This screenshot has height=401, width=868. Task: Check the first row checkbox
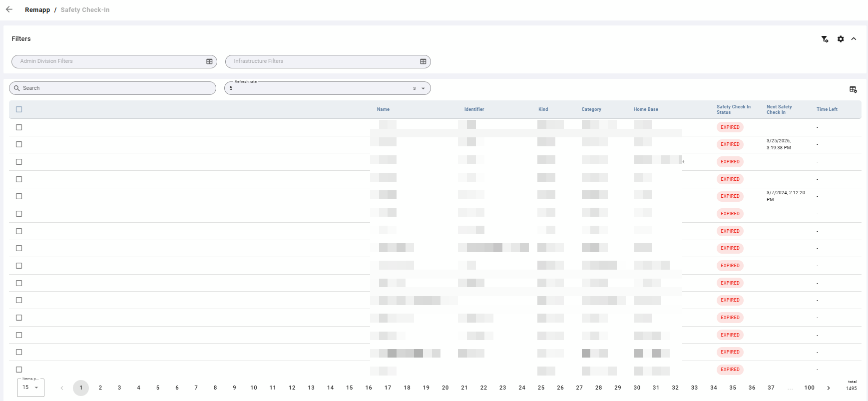[19, 127]
